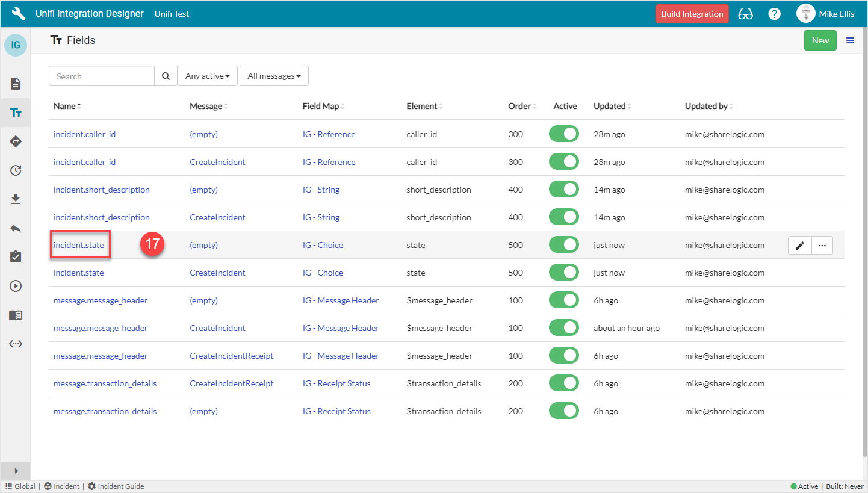Screen dimensions: 868x493
Task: Select the download icon in sidebar
Action: coord(16,199)
